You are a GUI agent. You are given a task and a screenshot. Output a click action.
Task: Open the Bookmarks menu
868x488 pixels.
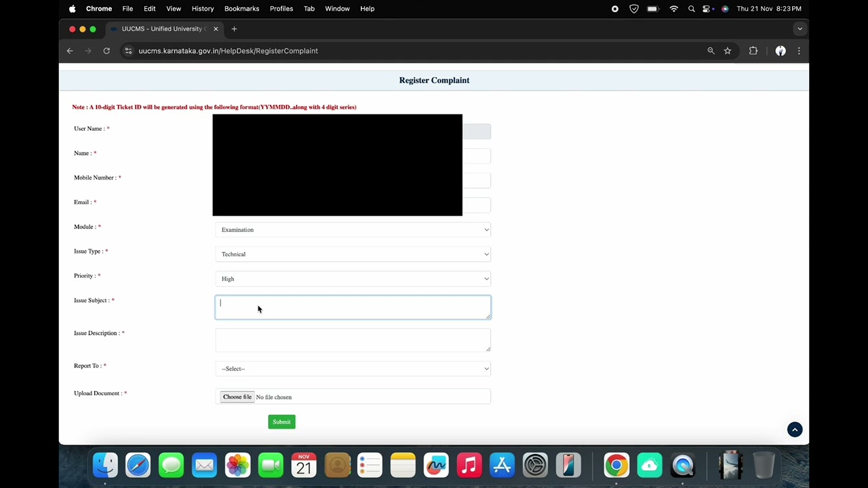[x=241, y=9]
